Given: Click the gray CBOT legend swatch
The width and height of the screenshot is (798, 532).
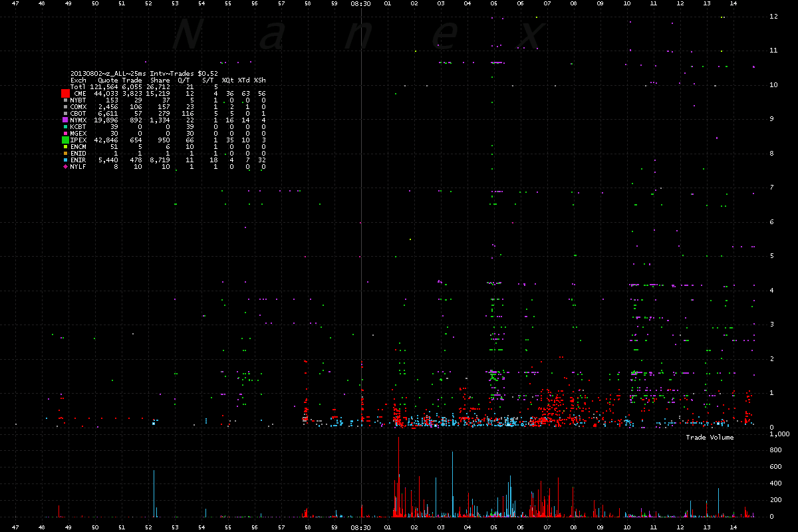Looking at the screenshot, I should point(66,114).
